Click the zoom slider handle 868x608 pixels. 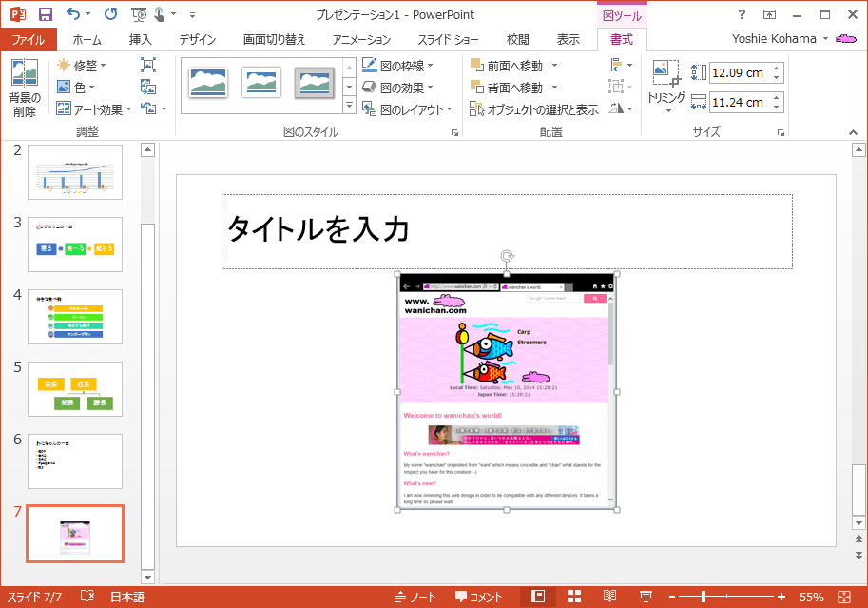(704, 597)
